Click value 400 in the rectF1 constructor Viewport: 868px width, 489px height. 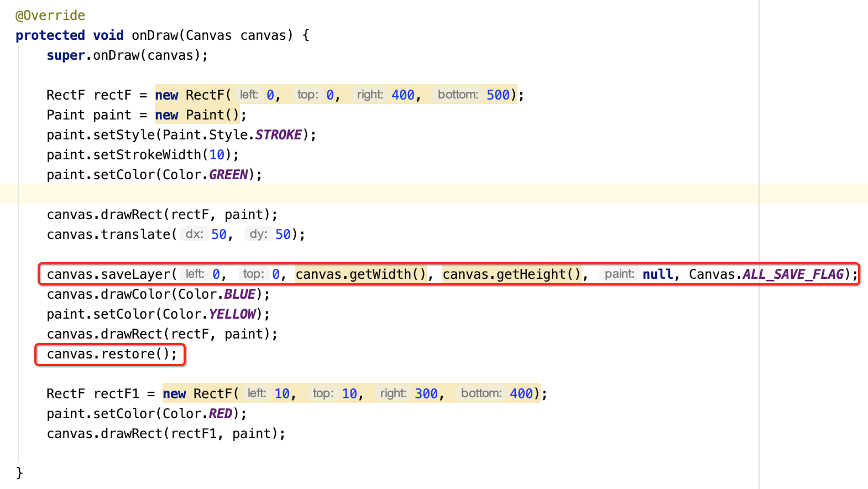click(521, 394)
